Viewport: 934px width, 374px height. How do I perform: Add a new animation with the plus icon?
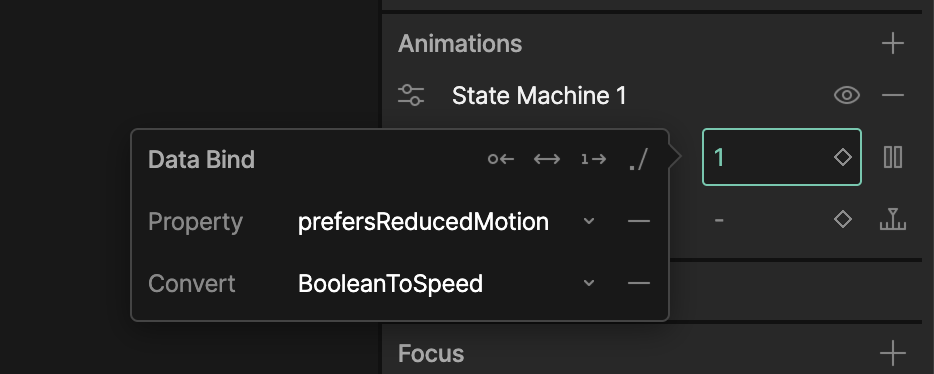tap(892, 43)
